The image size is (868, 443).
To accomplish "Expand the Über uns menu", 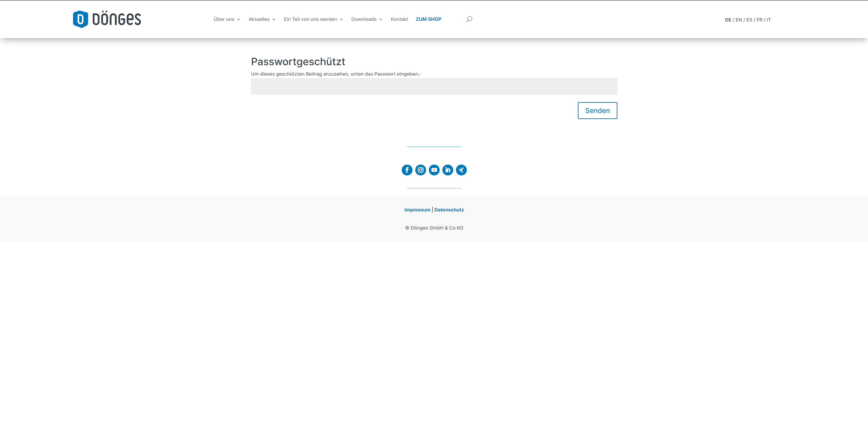I will [227, 19].
